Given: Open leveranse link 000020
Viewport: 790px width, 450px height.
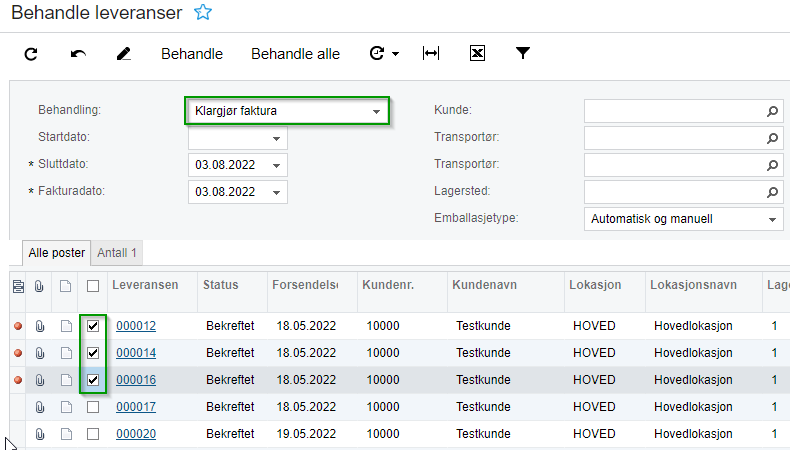Looking at the screenshot, I should pyautogui.click(x=136, y=434).
